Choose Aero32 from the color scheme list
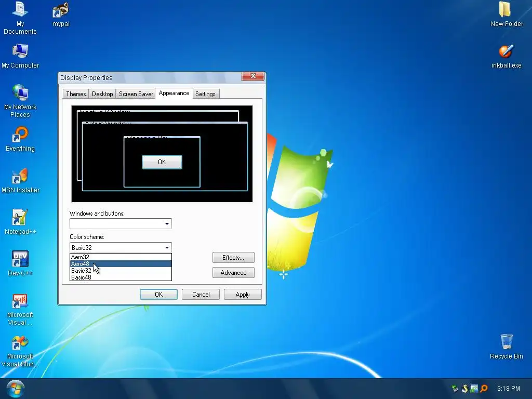Viewport: 532px width, 399px height. pyautogui.click(x=121, y=257)
